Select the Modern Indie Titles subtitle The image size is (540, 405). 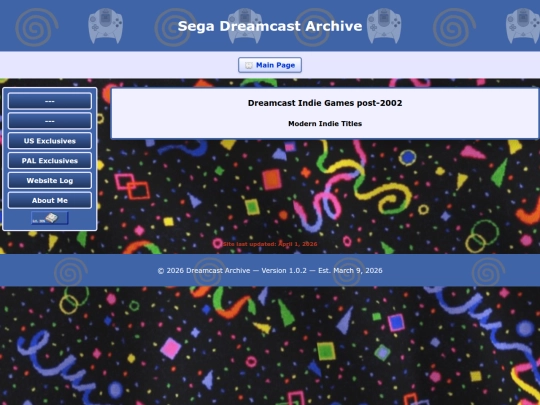325,124
